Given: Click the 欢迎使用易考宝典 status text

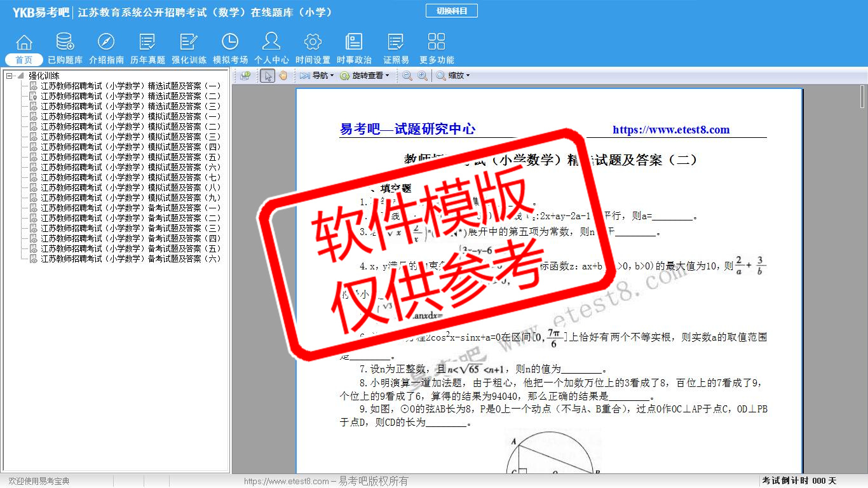Looking at the screenshot, I should point(39,481).
